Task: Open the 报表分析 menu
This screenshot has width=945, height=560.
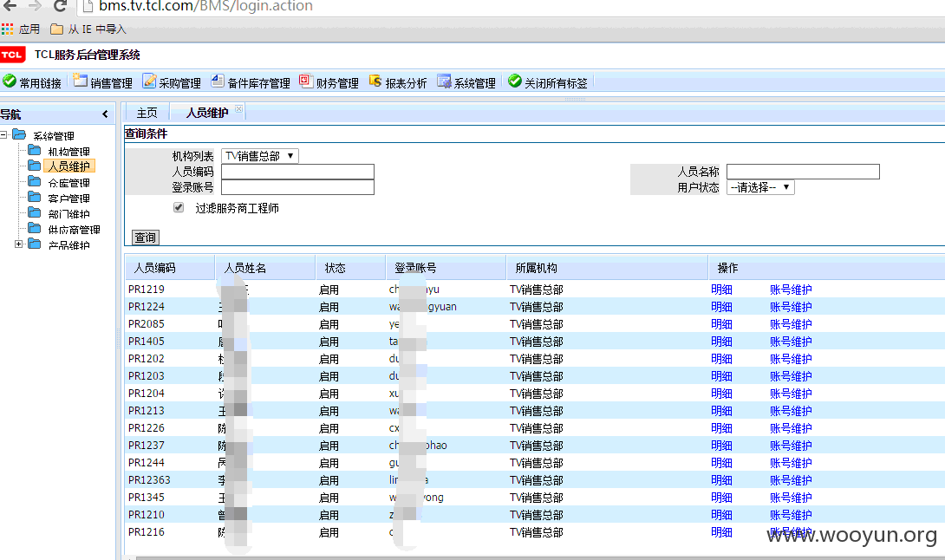Action: click(398, 82)
